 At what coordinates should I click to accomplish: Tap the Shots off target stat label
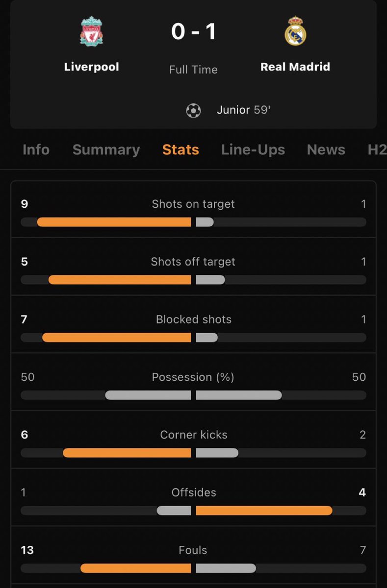click(193, 262)
